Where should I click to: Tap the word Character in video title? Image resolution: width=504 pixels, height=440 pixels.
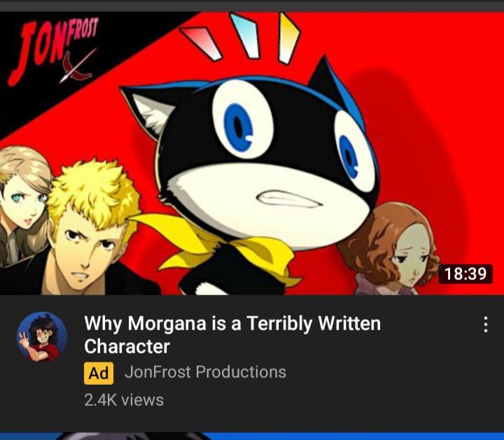point(127,346)
